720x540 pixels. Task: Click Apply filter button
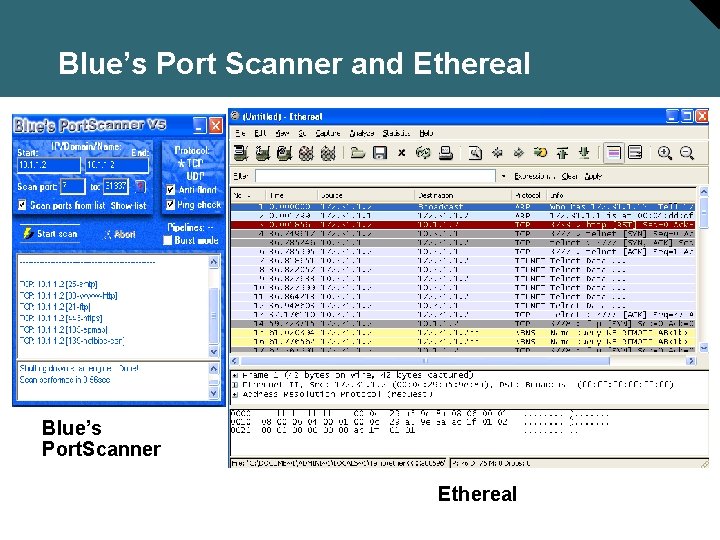(x=593, y=176)
